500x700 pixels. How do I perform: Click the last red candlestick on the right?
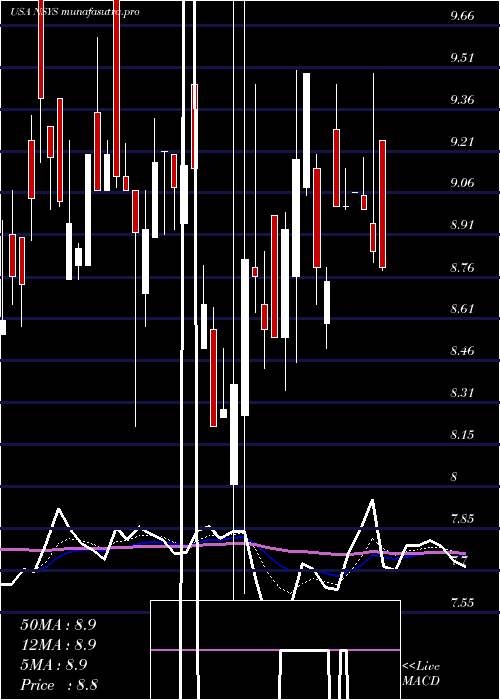click(x=383, y=204)
